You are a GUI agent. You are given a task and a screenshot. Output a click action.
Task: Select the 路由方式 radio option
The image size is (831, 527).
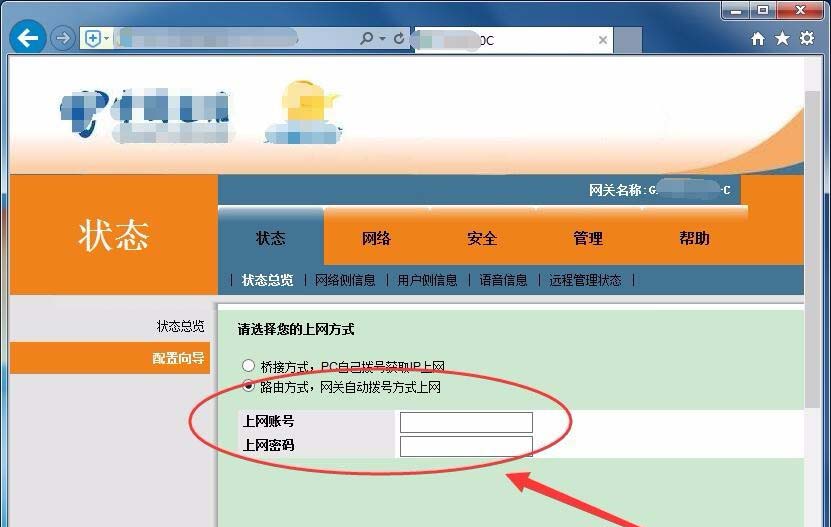[248, 386]
